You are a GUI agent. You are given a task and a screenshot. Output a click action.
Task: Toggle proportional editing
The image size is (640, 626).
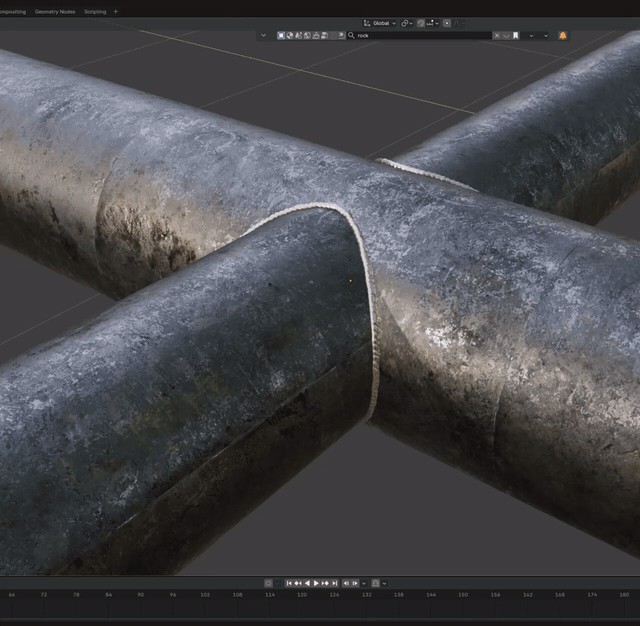click(x=447, y=23)
